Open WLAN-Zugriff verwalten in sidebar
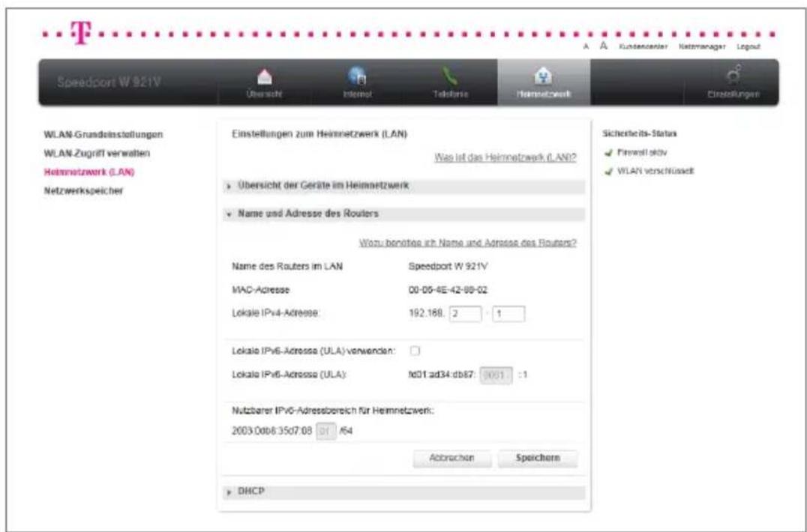The width and height of the screenshot is (807, 532). [x=97, y=153]
